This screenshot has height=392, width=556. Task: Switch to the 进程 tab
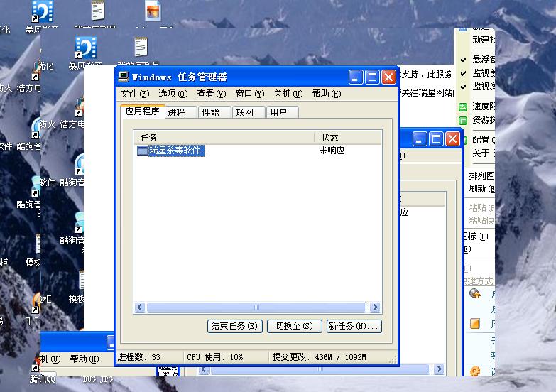click(x=181, y=112)
